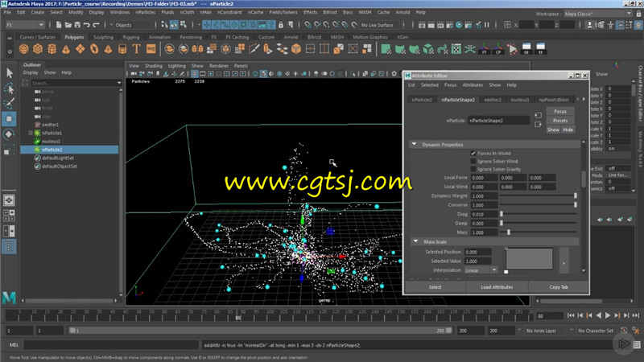Click the polygon Type text tool icon
This screenshot has height=362, width=644.
point(136,49)
